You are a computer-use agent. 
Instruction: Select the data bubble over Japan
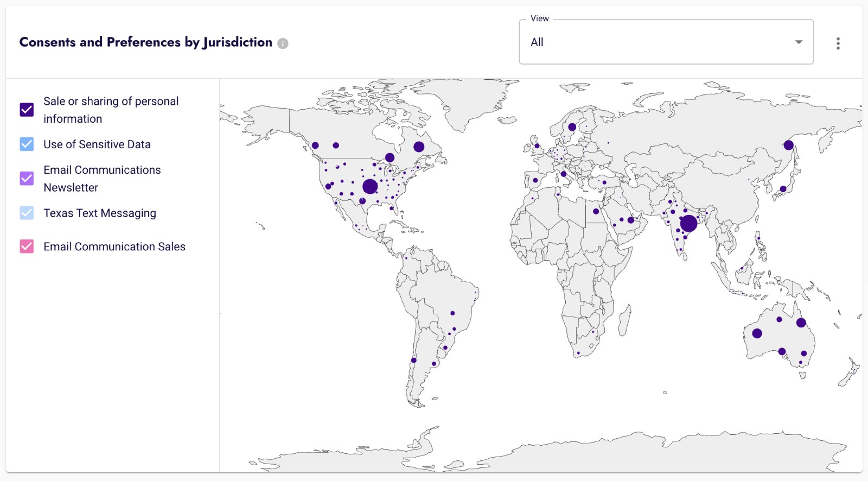click(783, 189)
